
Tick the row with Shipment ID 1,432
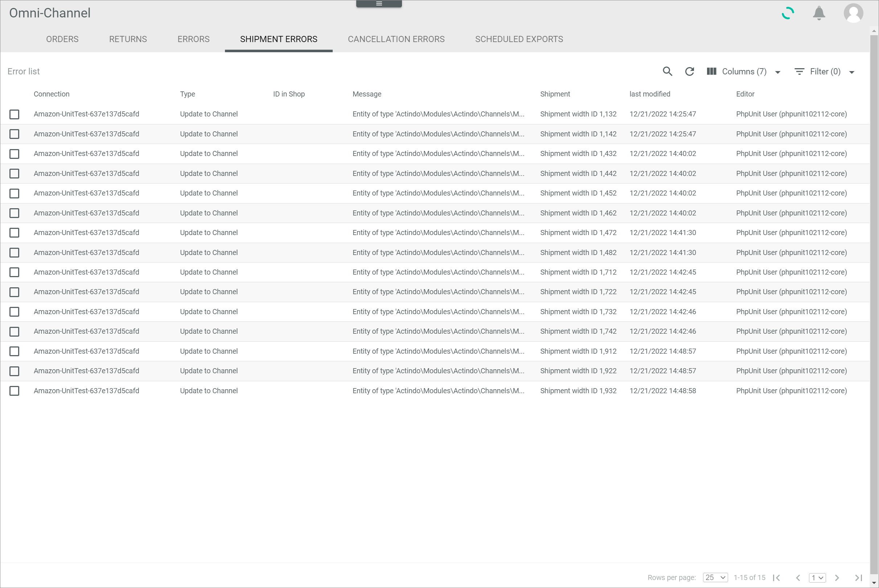click(14, 154)
